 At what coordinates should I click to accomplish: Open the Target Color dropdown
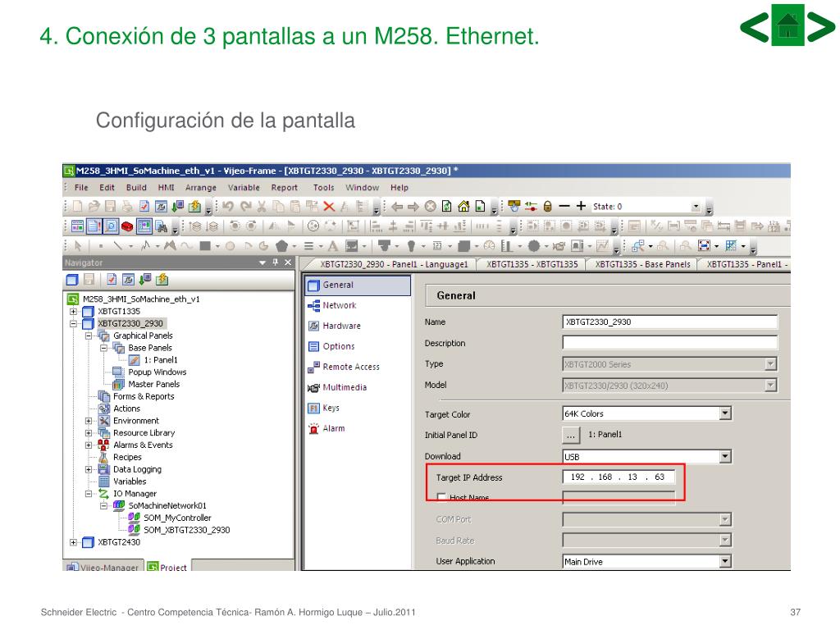click(x=725, y=413)
